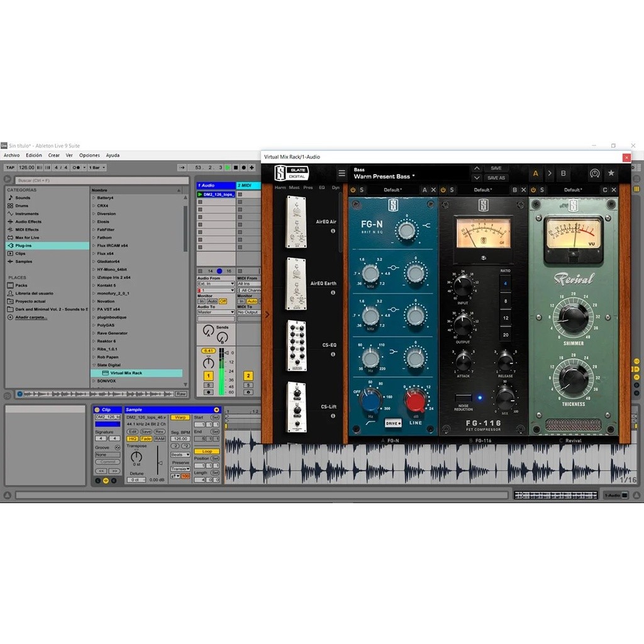This screenshot has width=644, height=644.
Task: Open the Archivo menu
Action: point(11,155)
